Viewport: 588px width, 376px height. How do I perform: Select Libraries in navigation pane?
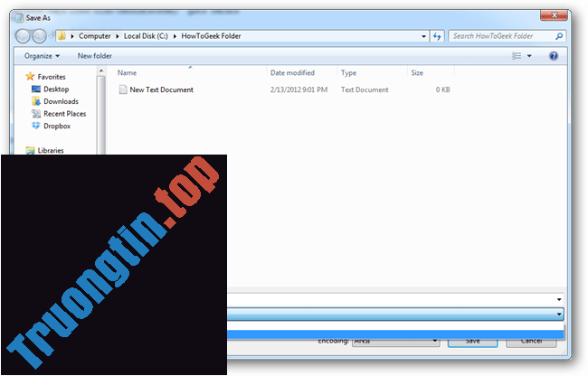[x=51, y=151]
